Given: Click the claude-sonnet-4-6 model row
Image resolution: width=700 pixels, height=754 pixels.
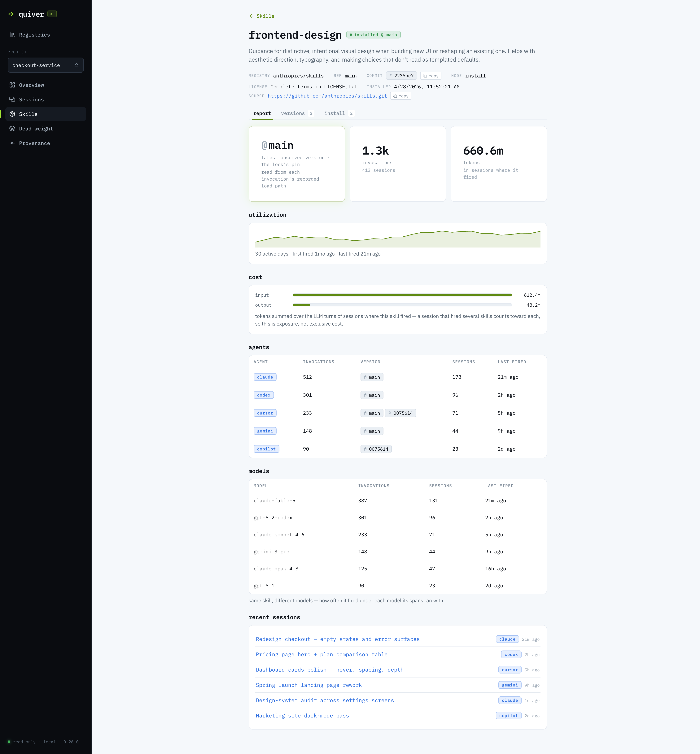Looking at the screenshot, I should pyautogui.click(x=398, y=535).
